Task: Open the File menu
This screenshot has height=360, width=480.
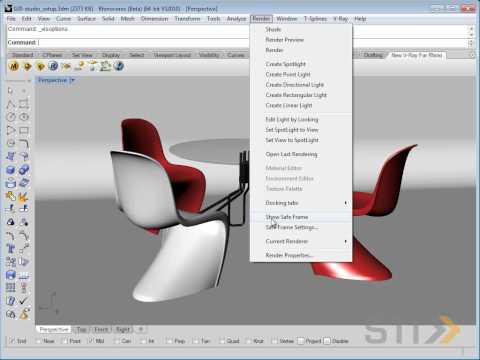Action: [11, 19]
